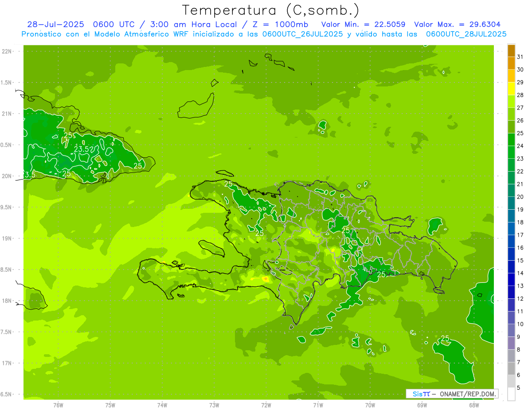Click the 'Sistπ' logo text
The height and width of the screenshot is (411, 532).
click(421, 394)
